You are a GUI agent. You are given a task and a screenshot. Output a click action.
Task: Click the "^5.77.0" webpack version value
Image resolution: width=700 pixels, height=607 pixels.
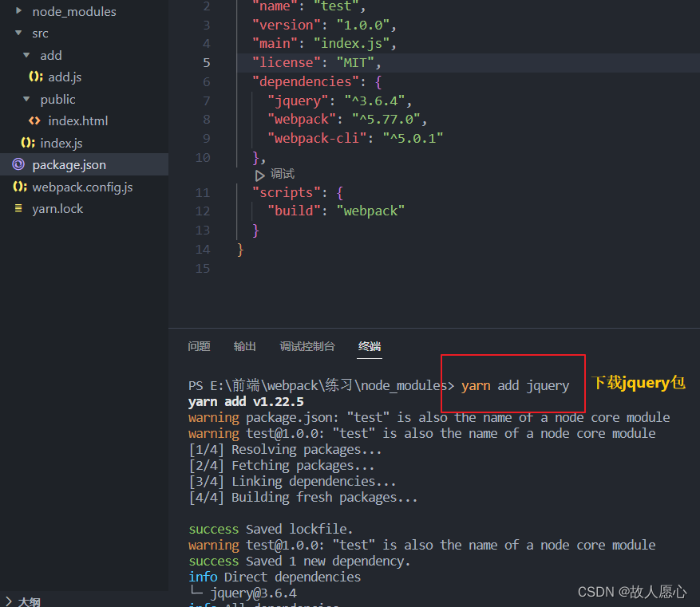coord(386,119)
